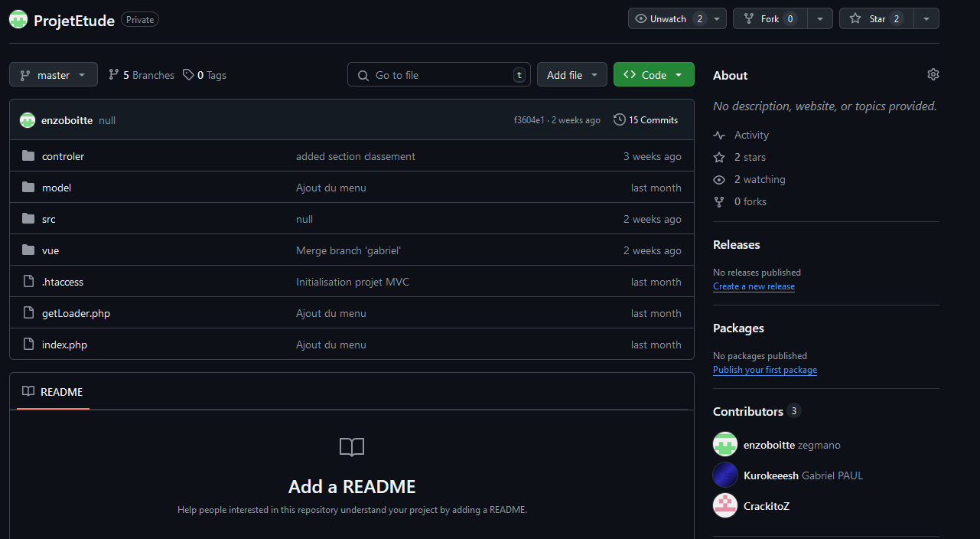
Task: Star the repository with the Star button
Action: pyautogui.click(x=876, y=18)
